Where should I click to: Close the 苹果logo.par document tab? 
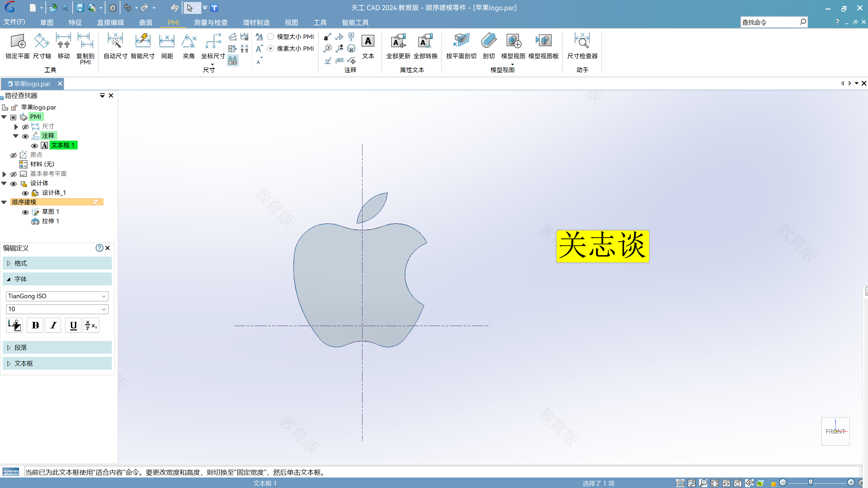click(60, 84)
